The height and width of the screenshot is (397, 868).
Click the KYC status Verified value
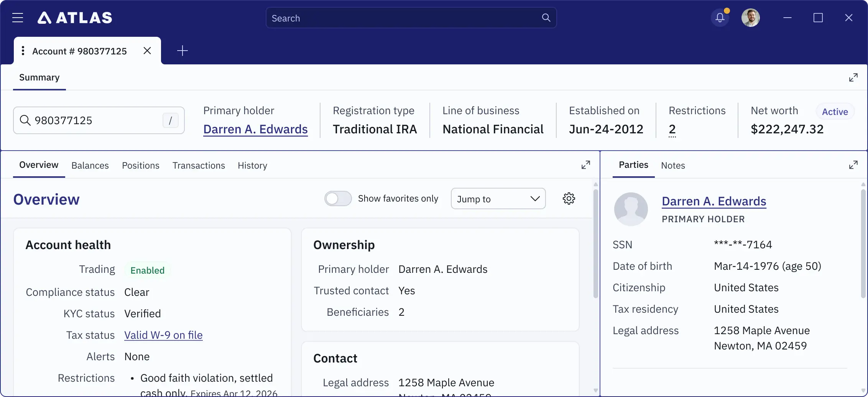[143, 313]
